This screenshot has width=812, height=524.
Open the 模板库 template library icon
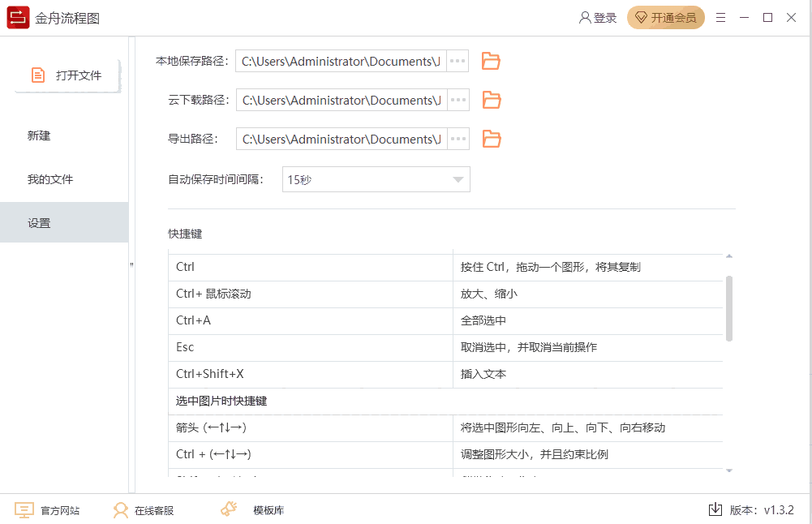click(228, 510)
